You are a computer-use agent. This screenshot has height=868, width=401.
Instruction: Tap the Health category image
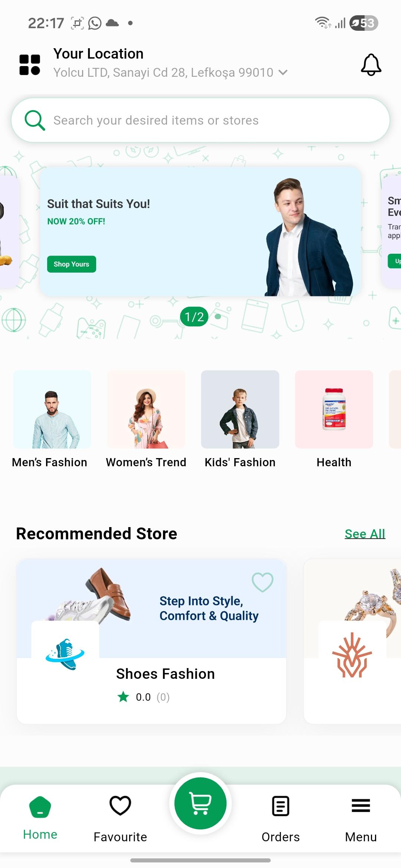(x=334, y=409)
